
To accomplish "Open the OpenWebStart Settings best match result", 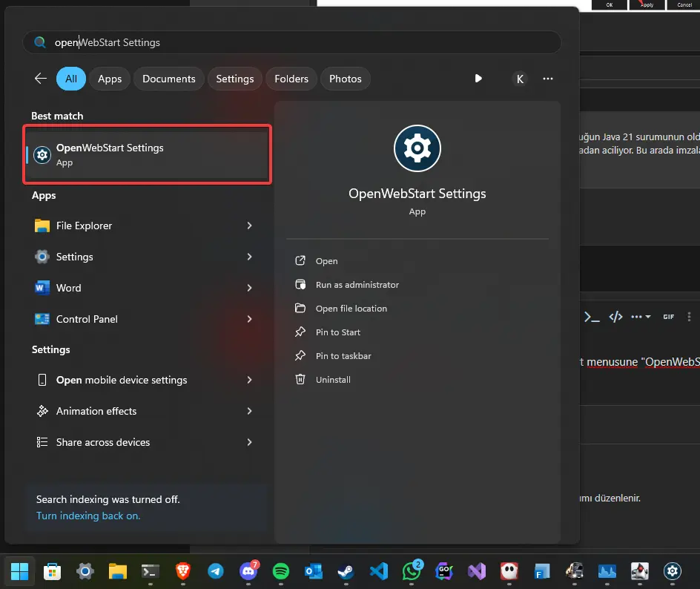I will click(148, 154).
